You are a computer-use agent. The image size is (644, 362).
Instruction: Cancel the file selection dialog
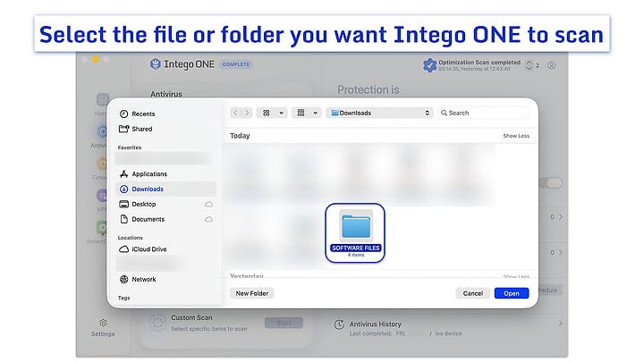tap(473, 293)
